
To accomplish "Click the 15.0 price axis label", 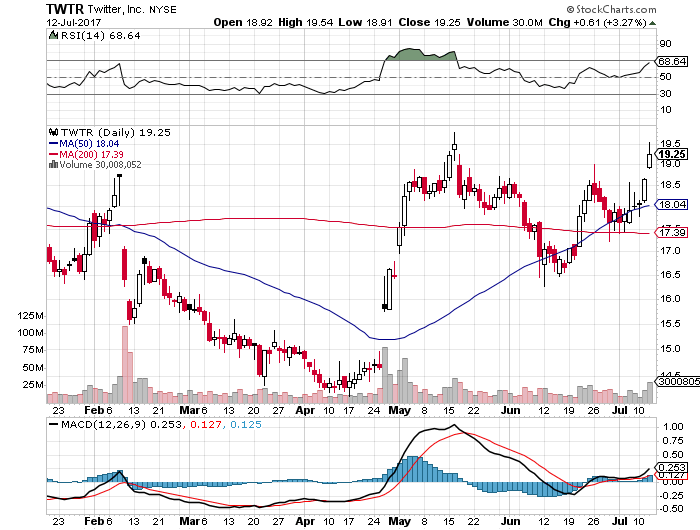I will click(x=670, y=348).
